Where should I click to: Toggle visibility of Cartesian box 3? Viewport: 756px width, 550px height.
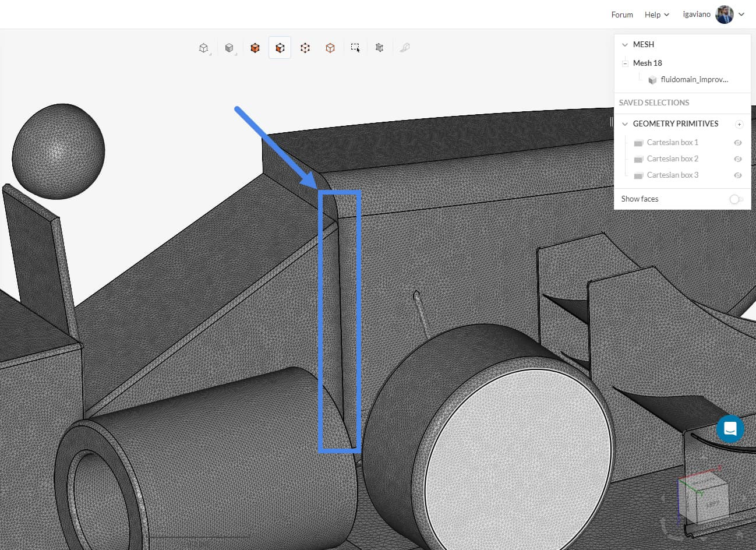[x=738, y=175]
